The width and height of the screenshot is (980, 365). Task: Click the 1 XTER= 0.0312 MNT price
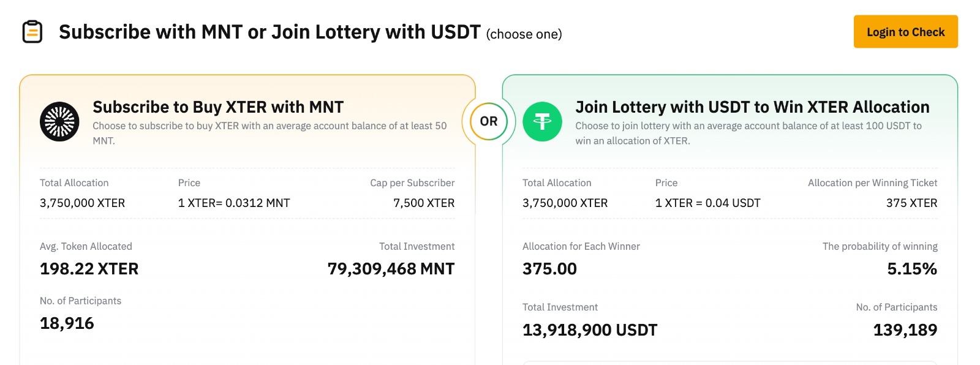point(234,203)
